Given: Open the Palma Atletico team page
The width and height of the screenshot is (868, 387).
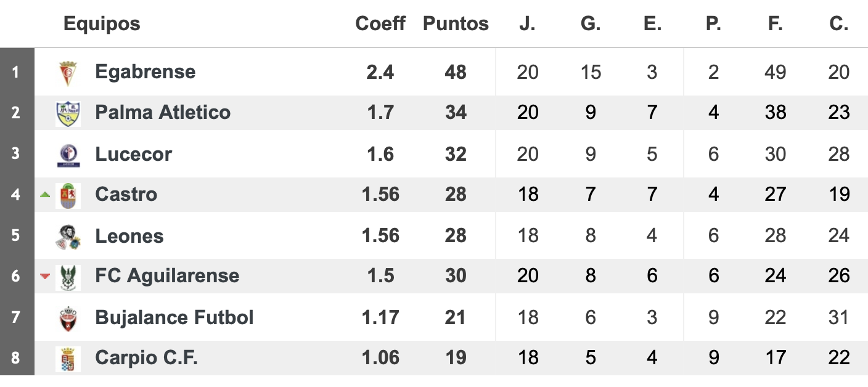Looking at the screenshot, I should (x=163, y=112).
